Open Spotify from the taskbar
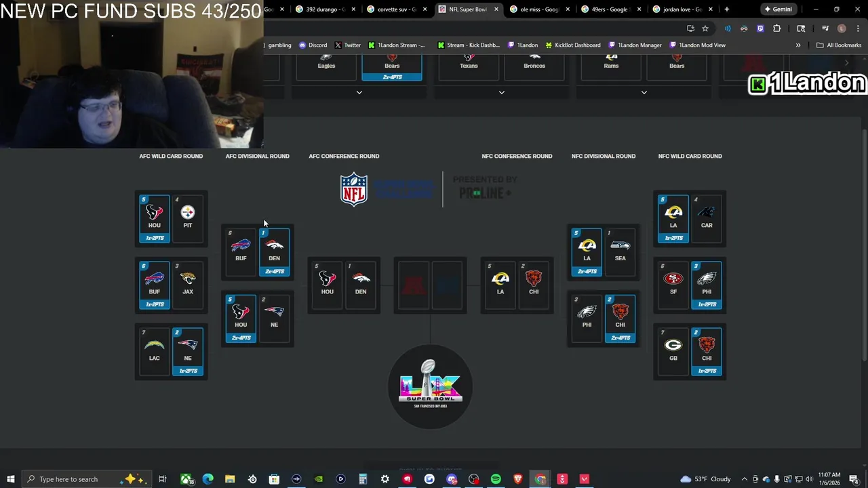Viewport: 868px width, 488px height. coord(496,479)
